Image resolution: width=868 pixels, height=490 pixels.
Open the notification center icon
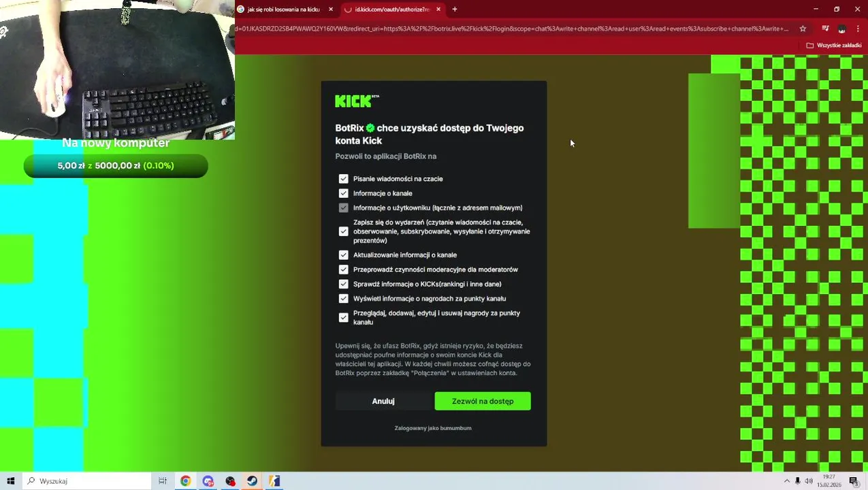click(x=854, y=481)
